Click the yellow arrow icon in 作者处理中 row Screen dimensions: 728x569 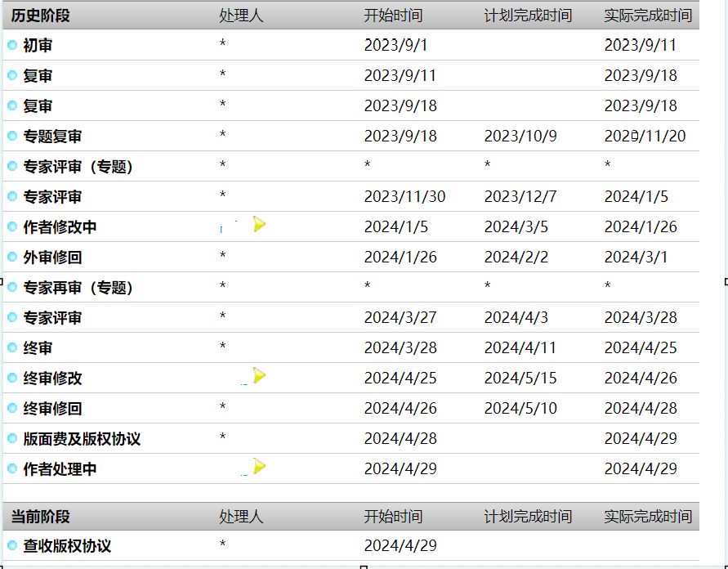[x=259, y=466]
